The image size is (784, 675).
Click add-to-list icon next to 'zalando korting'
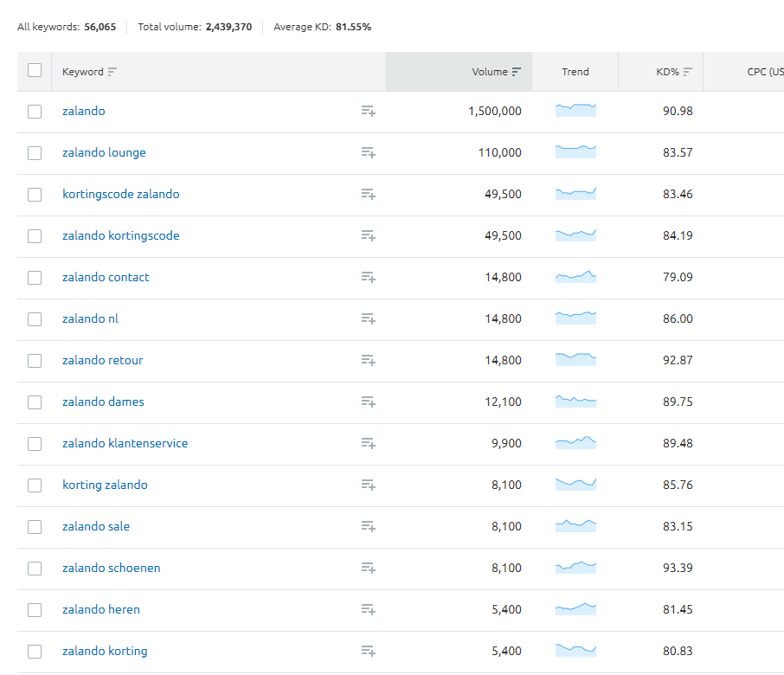point(368,651)
